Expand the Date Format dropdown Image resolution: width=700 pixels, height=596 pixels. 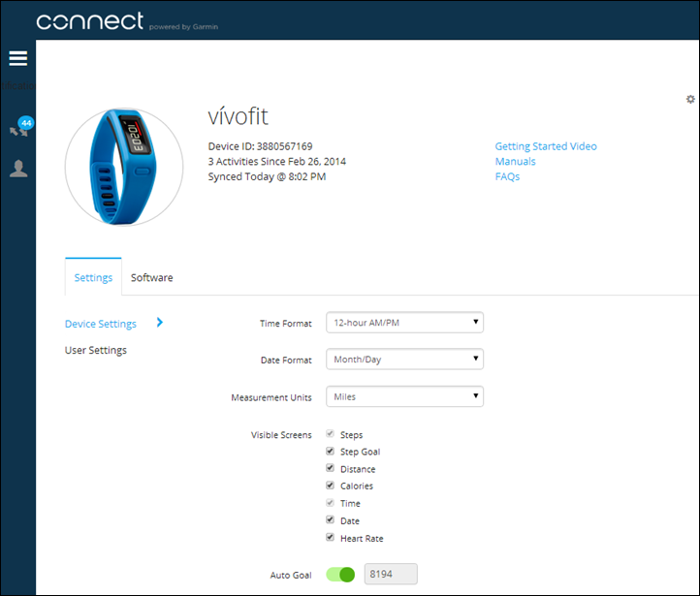tap(404, 360)
